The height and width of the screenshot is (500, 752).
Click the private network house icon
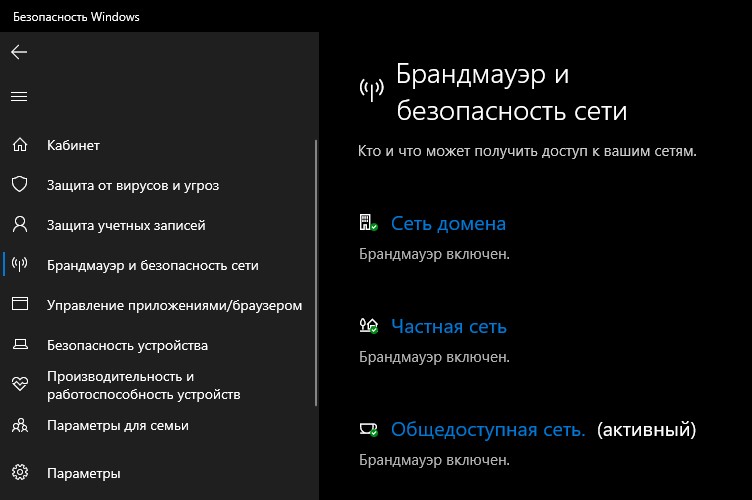click(368, 326)
